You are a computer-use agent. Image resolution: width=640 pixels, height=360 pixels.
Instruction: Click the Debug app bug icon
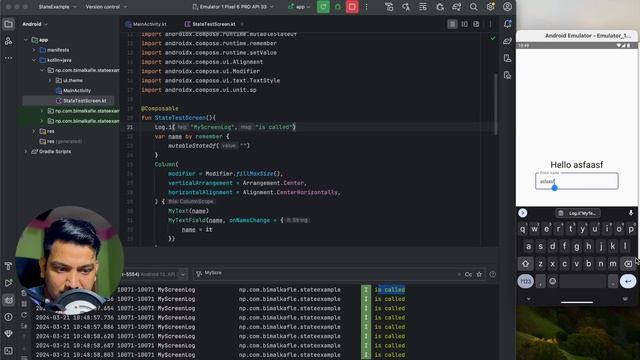[x=338, y=7]
